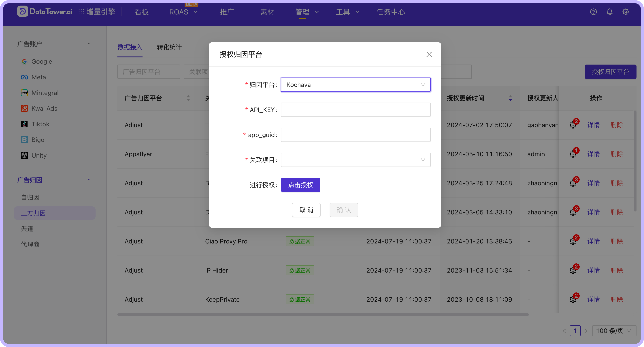644x347 pixels.
Task: Open Meta ad account in sidebar
Action: point(33,77)
